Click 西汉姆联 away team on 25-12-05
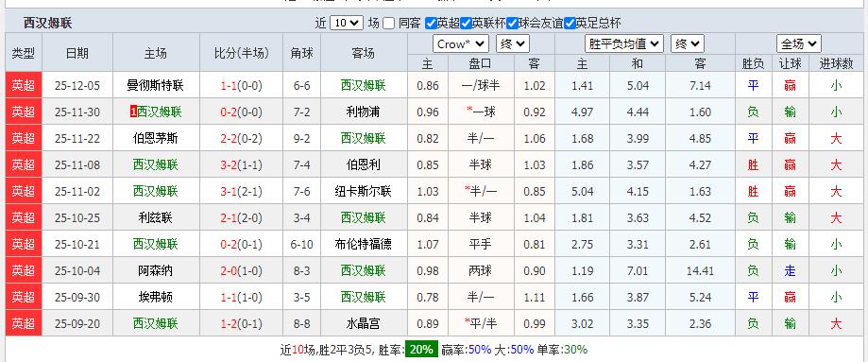Viewport: 868px width, 362px height. [363, 85]
